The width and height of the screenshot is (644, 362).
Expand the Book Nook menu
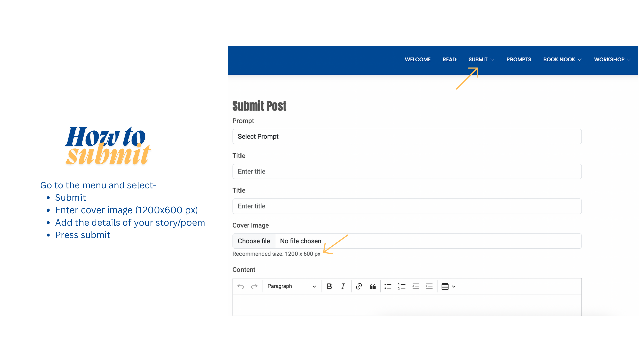[562, 60]
